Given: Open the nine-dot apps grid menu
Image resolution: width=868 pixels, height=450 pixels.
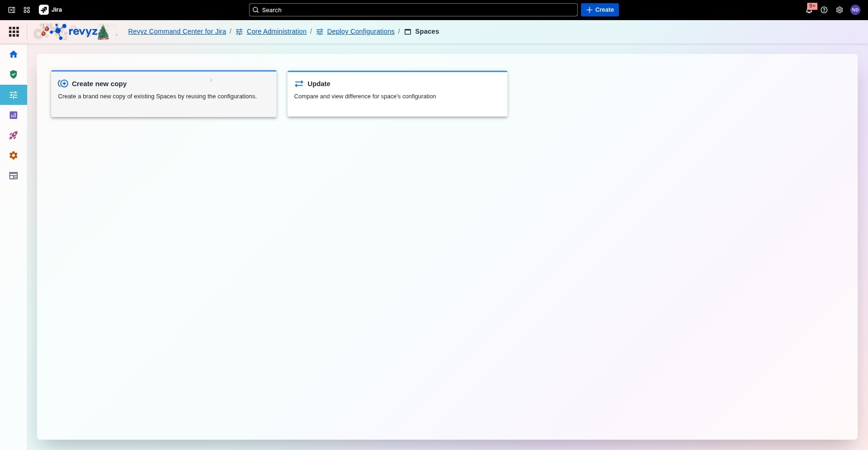Looking at the screenshot, I should click(x=14, y=31).
